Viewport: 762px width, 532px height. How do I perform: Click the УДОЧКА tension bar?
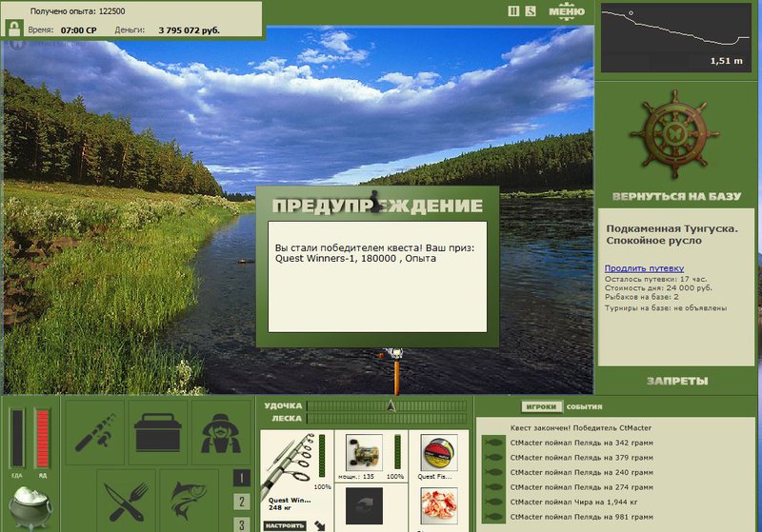tap(387, 405)
